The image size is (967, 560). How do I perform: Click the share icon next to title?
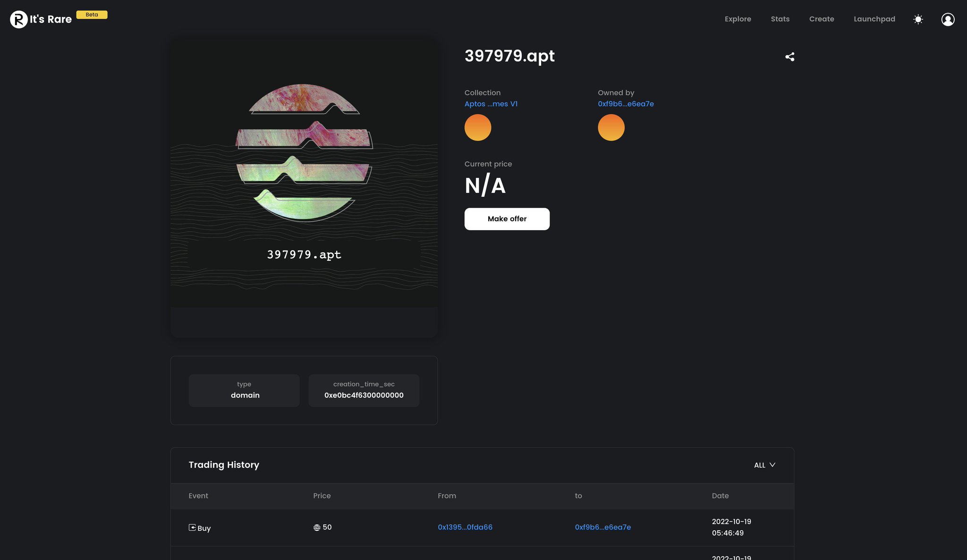pyautogui.click(x=789, y=57)
